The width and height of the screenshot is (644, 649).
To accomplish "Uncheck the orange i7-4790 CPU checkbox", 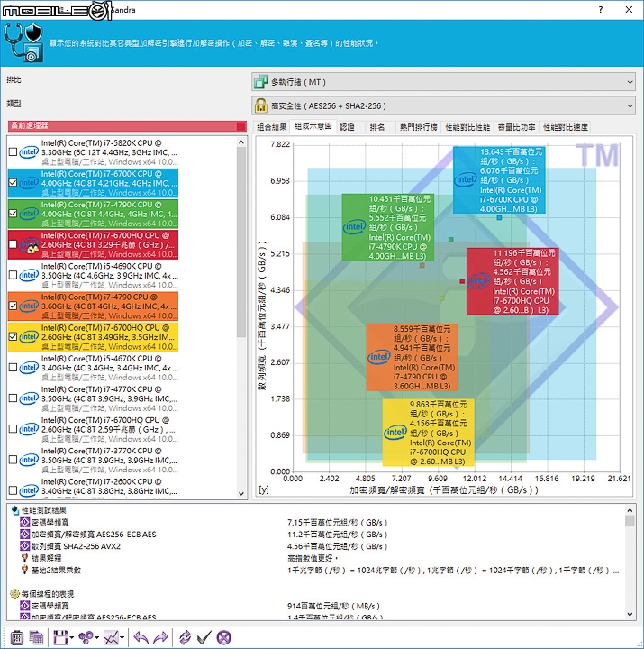I will (x=13, y=306).
